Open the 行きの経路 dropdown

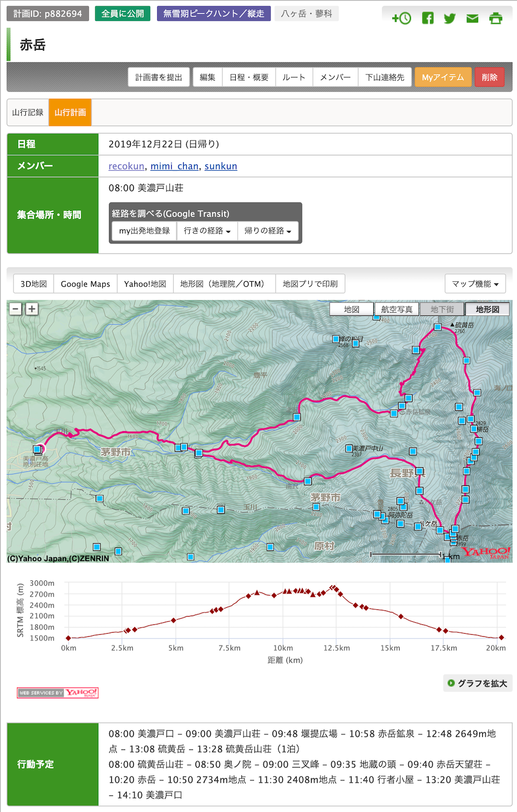point(207,231)
